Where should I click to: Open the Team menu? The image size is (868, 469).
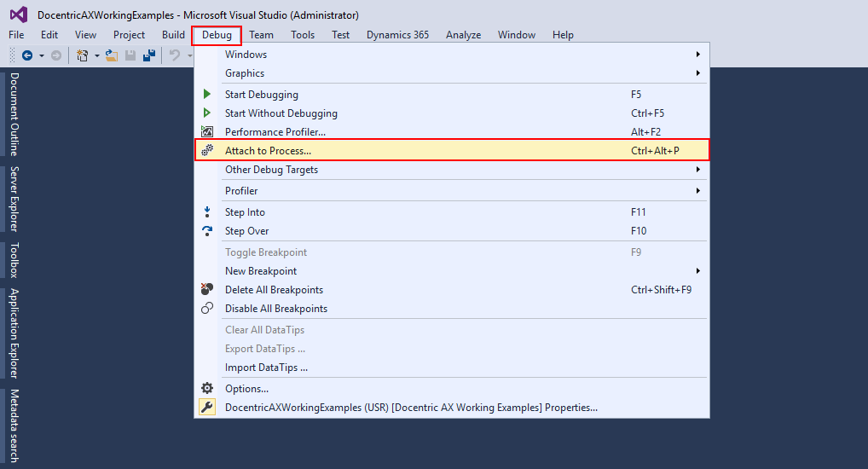[x=261, y=35]
